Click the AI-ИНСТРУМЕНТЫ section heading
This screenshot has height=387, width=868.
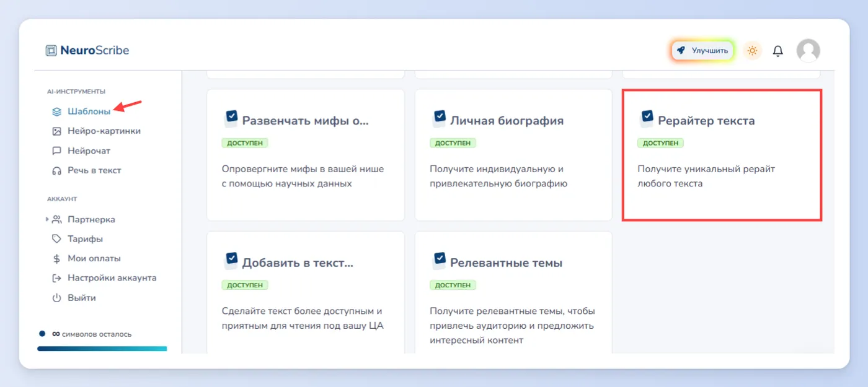pyautogui.click(x=76, y=92)
